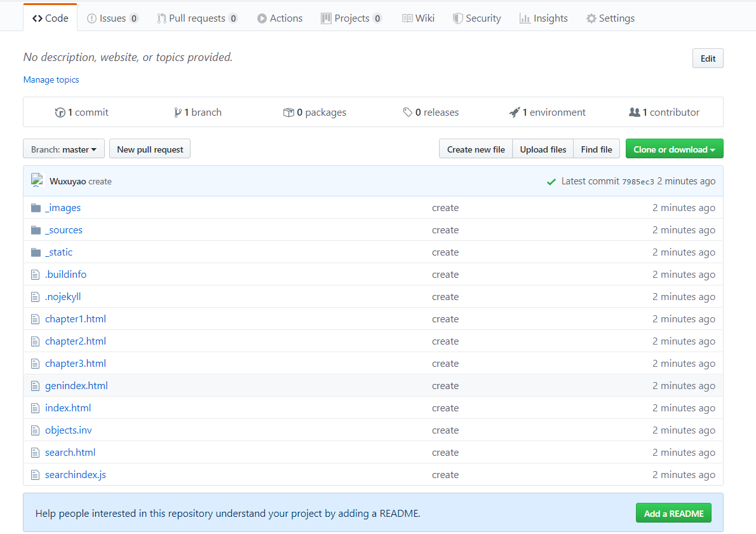Click the tag icon next to "0 releases"

(x=408, y=112)
